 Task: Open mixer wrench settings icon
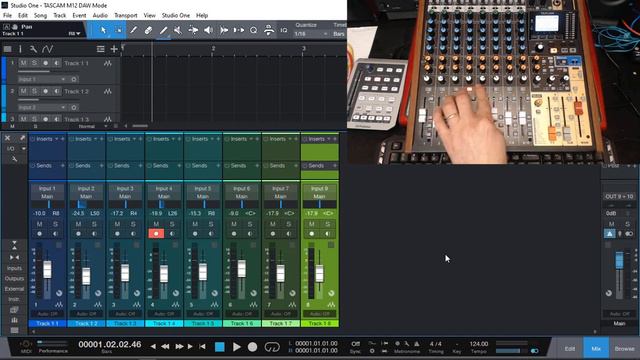coord(14,159)
